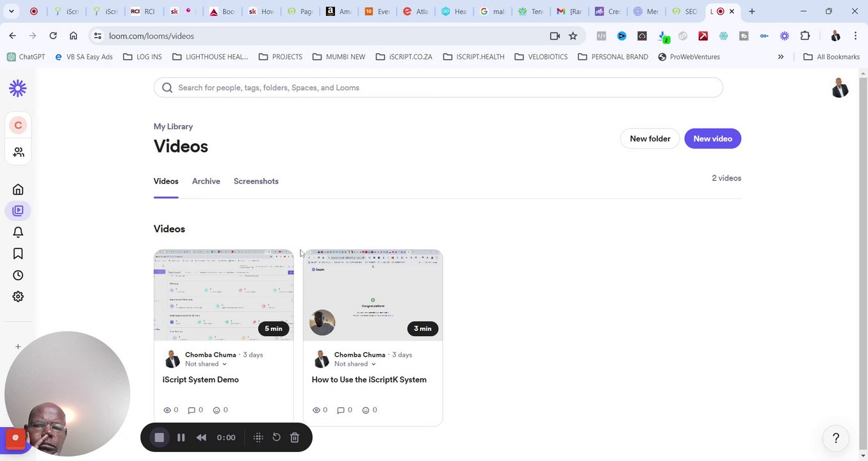Bookmark this page with star icon
The height and width of the screenshot is (461, 868).
[573, 36]
